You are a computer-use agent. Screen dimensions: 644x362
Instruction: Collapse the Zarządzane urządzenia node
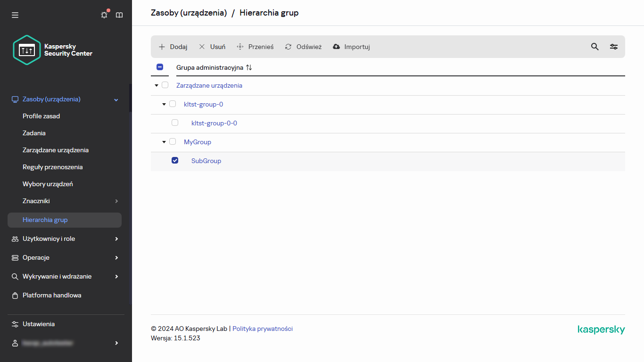pos(156,85)
